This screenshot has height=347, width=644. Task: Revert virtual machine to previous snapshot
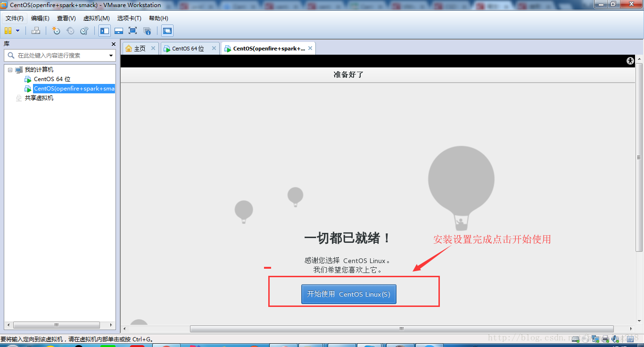[x=70, y=31]
